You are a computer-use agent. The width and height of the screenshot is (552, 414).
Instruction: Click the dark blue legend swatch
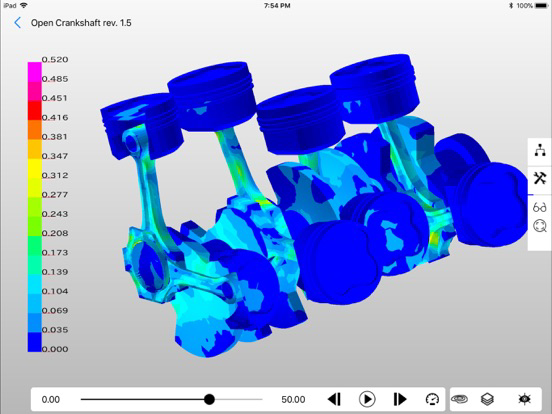coord(34,342)
